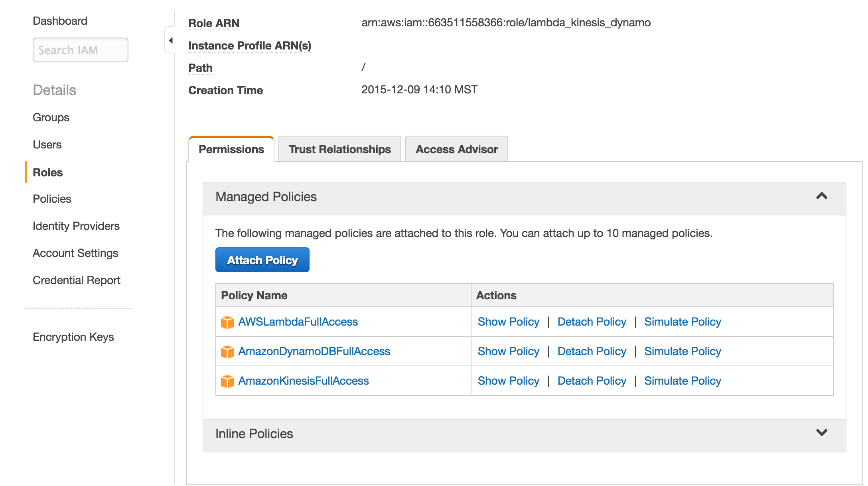Click the Inline Policies section title

point(254,434)
